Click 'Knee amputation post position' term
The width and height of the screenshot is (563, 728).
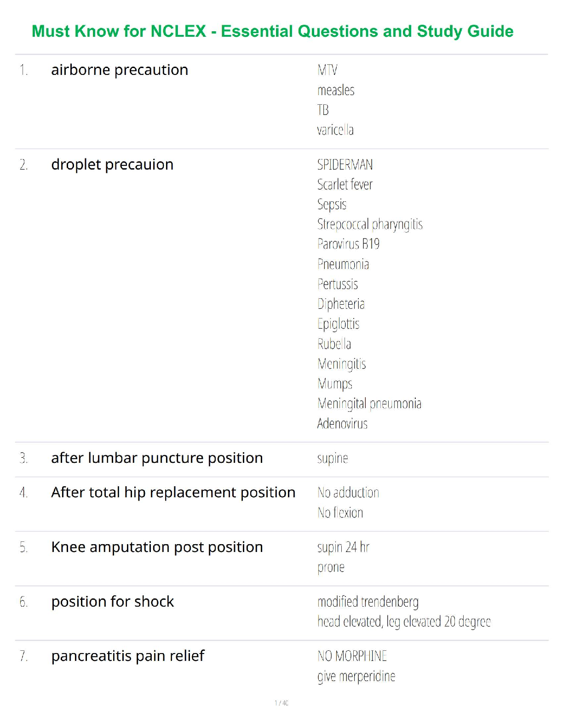157,547
